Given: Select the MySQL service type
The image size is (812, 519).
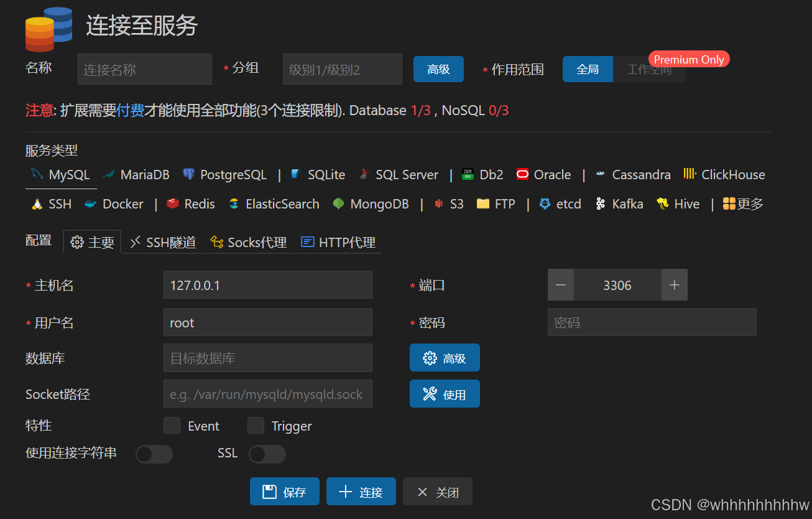Looking at the screenshot, I should coord(61,175).
